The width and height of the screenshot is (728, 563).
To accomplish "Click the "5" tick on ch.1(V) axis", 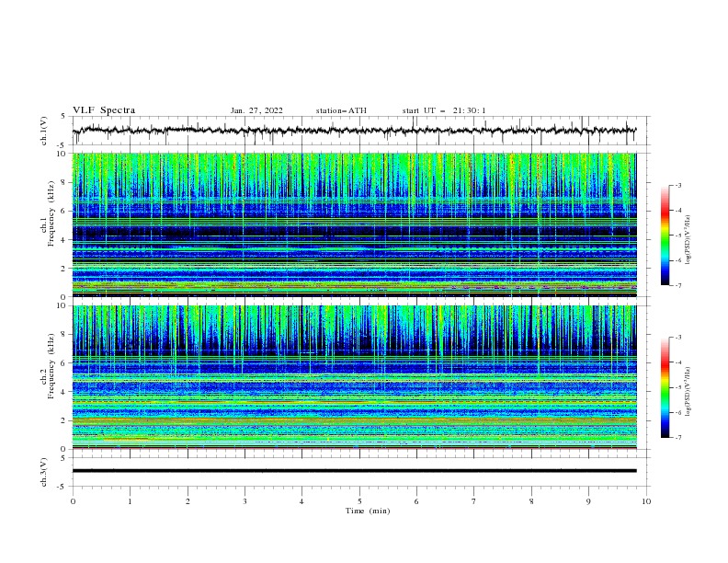I will [x=63, y=116].
